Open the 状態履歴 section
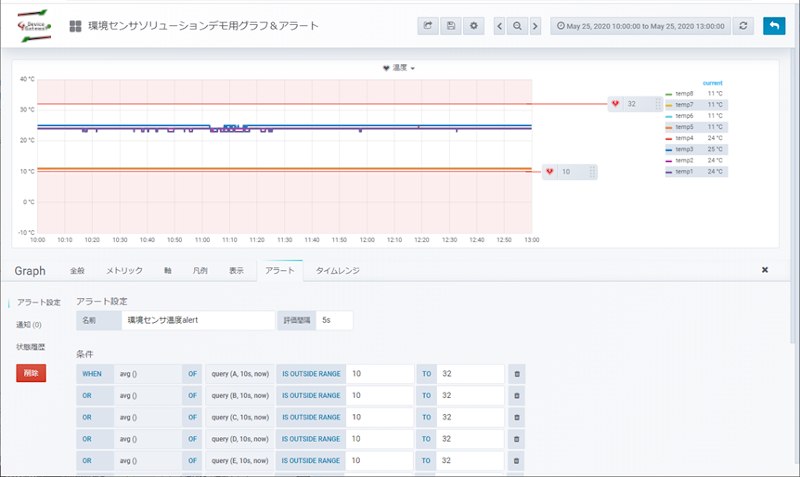This screenshot has height=477, width=800. click(x=30, y=347)
